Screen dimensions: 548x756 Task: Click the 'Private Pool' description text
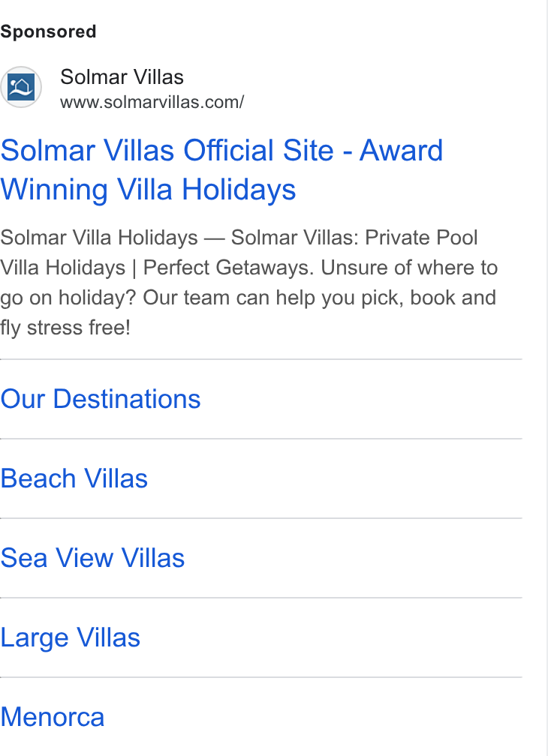tap(421, 238)
